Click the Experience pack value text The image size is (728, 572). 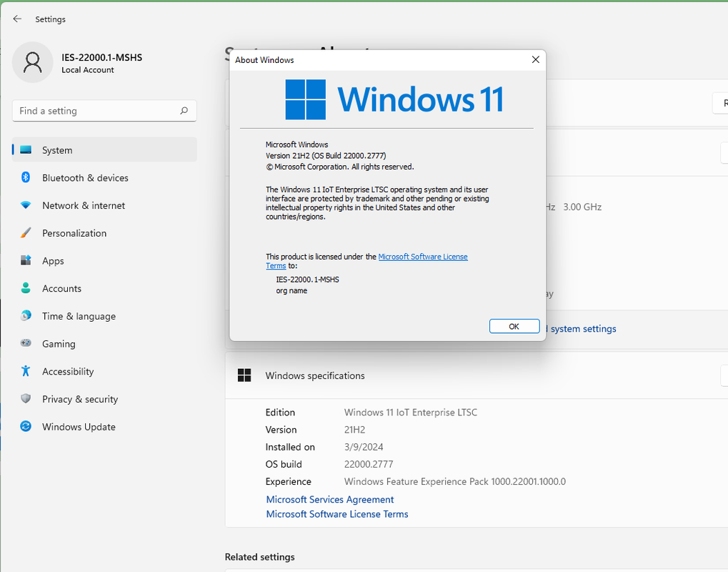point(455,481)
